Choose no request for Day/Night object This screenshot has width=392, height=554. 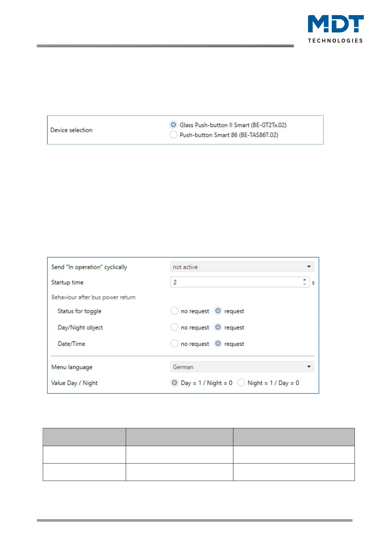(x=174, y=327)
